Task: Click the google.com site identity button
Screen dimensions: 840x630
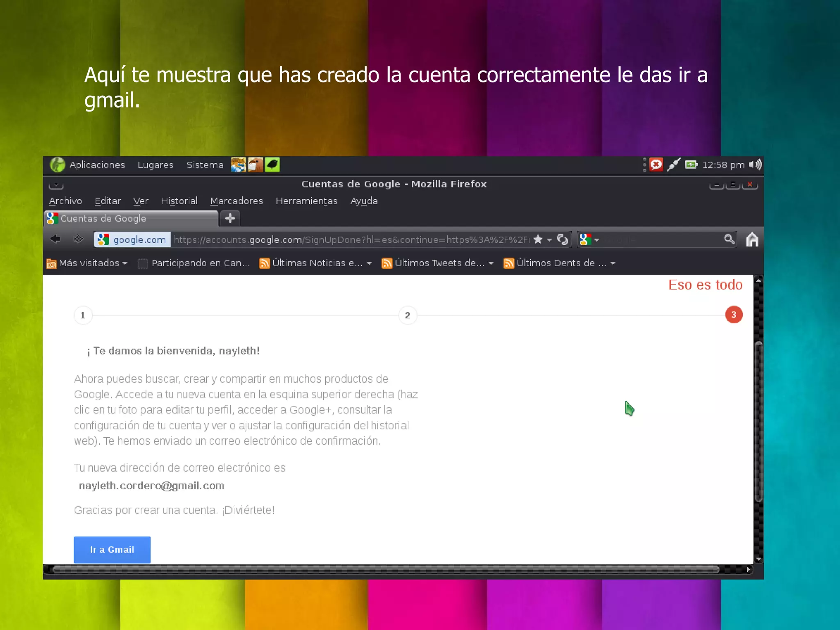Action: [132, 240]
